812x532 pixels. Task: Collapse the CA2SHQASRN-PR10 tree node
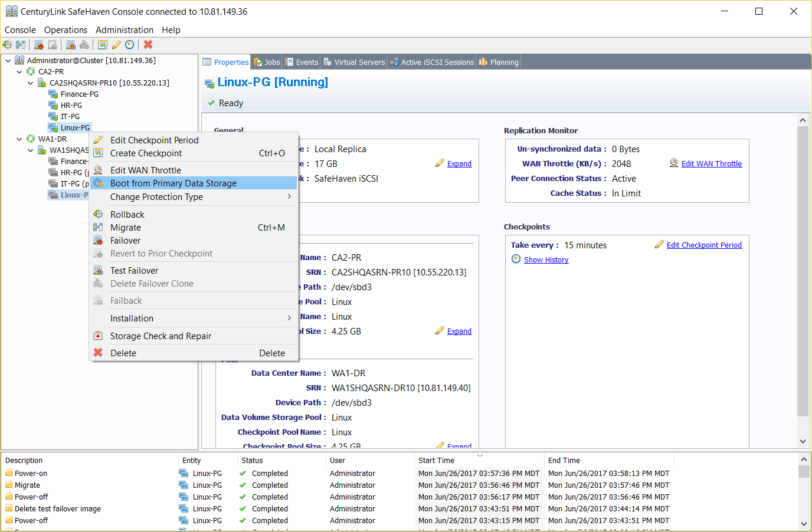(x=31, y=83)
